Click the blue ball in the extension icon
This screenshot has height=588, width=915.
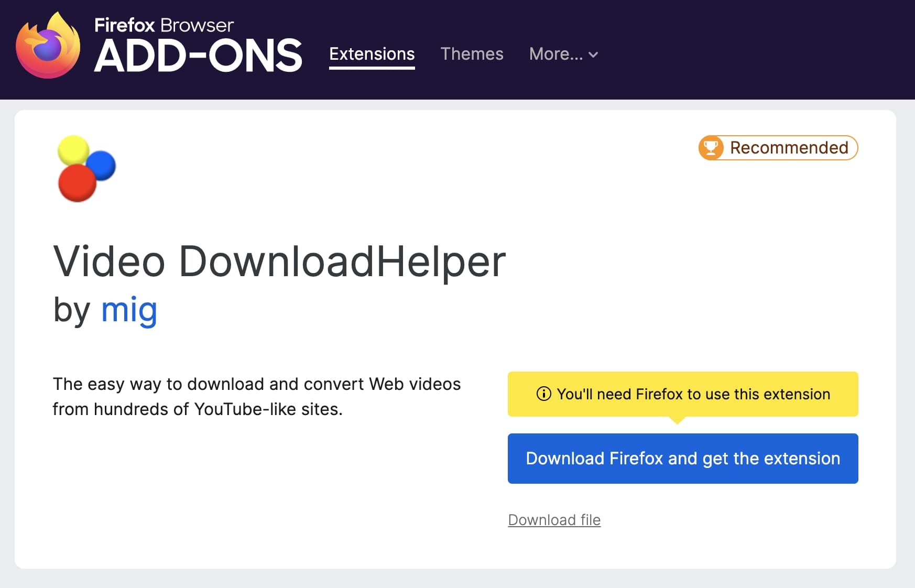102,166
